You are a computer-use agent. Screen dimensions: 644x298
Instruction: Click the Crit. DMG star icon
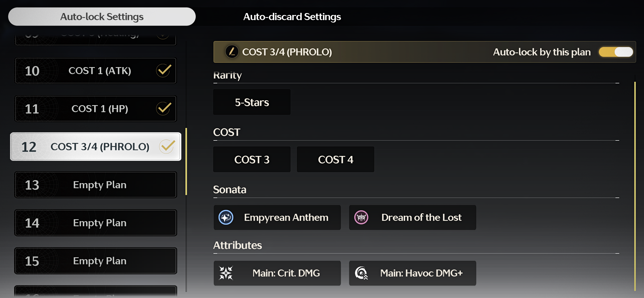[x=226, y=273]
